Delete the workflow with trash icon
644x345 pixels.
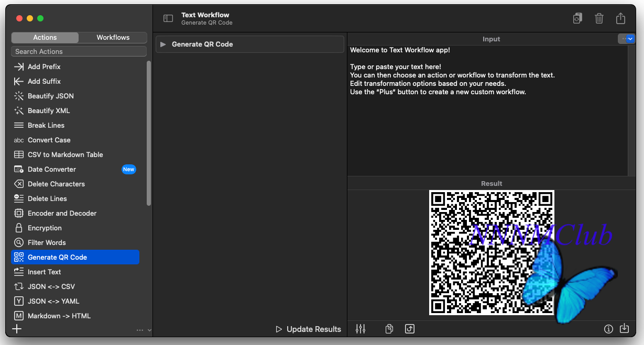(x=599, y=18)
